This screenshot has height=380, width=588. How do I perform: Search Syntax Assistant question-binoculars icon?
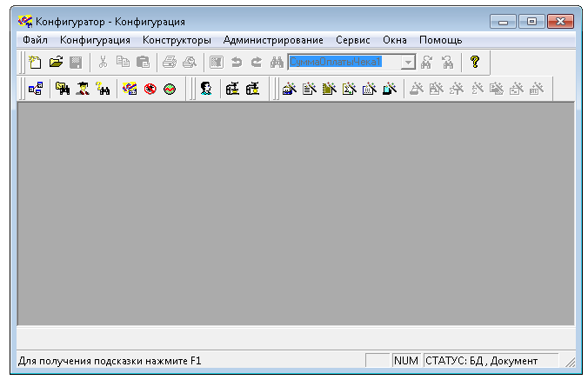tap(103, 89)
